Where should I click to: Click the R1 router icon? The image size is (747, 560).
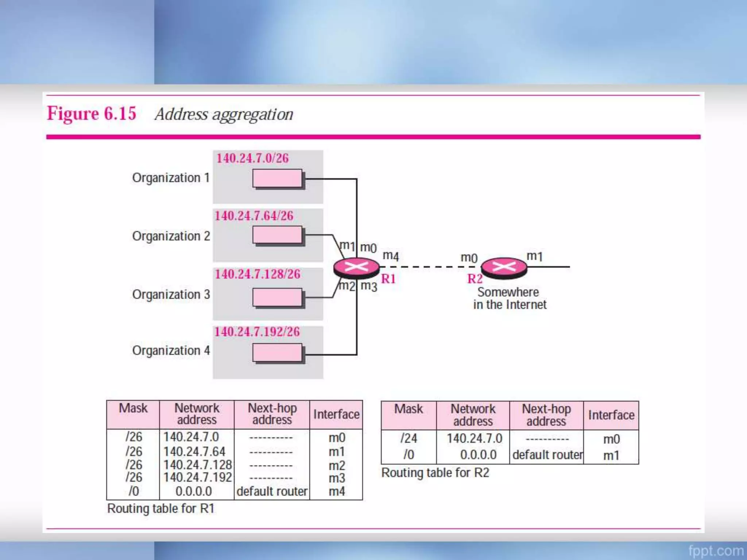pos(356,267)
